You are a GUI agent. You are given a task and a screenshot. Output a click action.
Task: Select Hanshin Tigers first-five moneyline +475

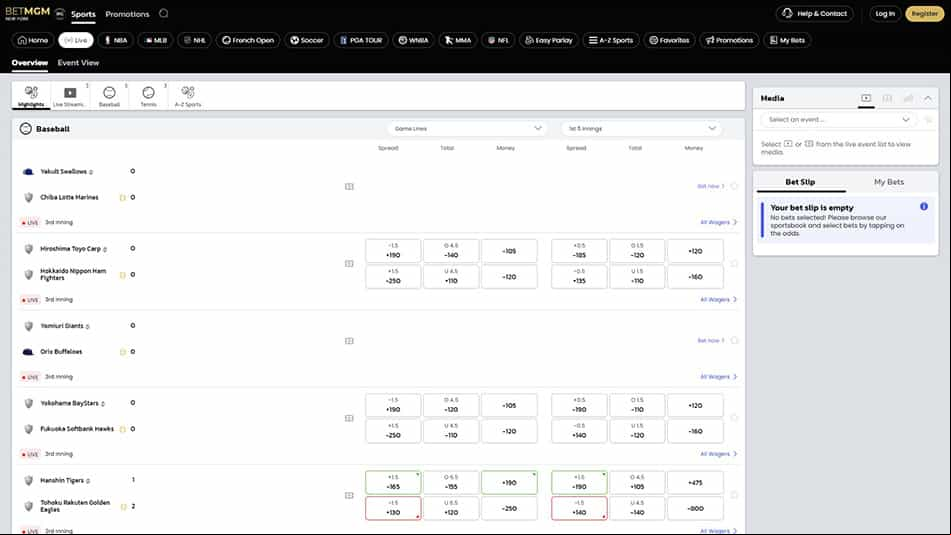[695, 483]
